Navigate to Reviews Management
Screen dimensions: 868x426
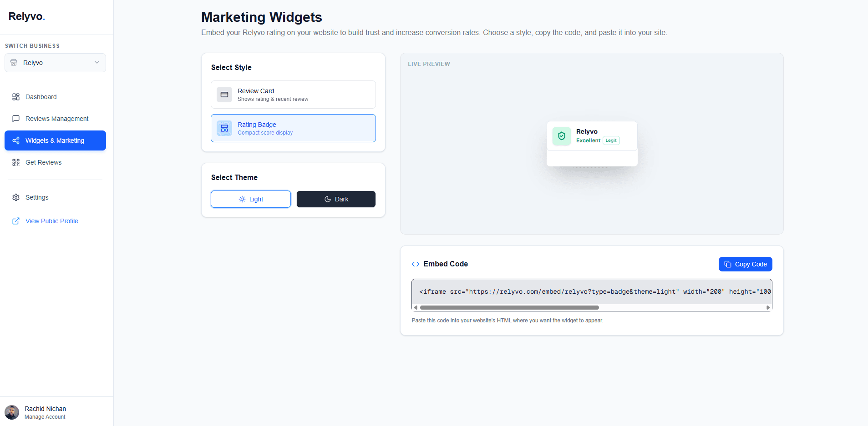point(56,118)
